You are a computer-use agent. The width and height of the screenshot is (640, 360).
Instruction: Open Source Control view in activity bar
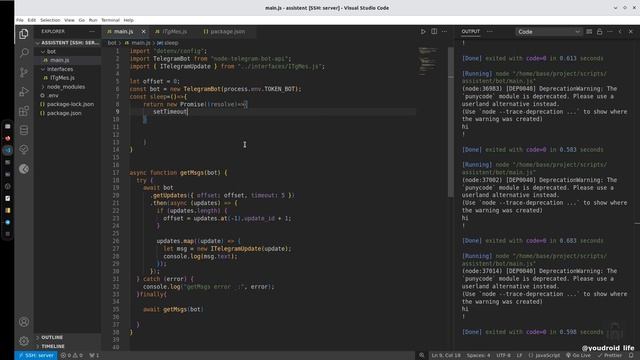coord(24,72)
